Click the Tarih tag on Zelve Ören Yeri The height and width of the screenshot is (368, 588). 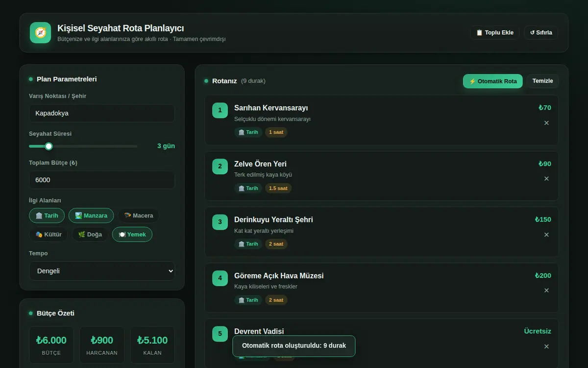coord(248,188)
